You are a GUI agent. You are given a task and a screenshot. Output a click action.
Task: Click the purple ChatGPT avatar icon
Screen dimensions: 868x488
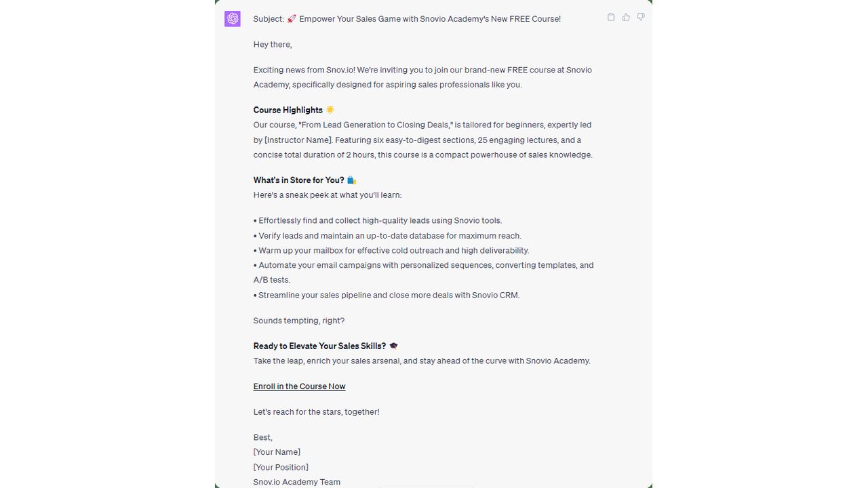coord(233,19)
